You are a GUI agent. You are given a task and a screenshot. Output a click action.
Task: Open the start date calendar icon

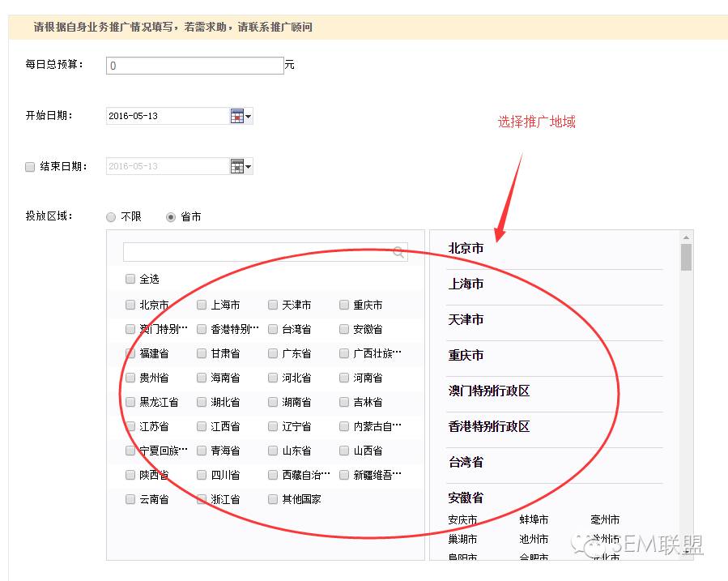[x=236, y=116]
